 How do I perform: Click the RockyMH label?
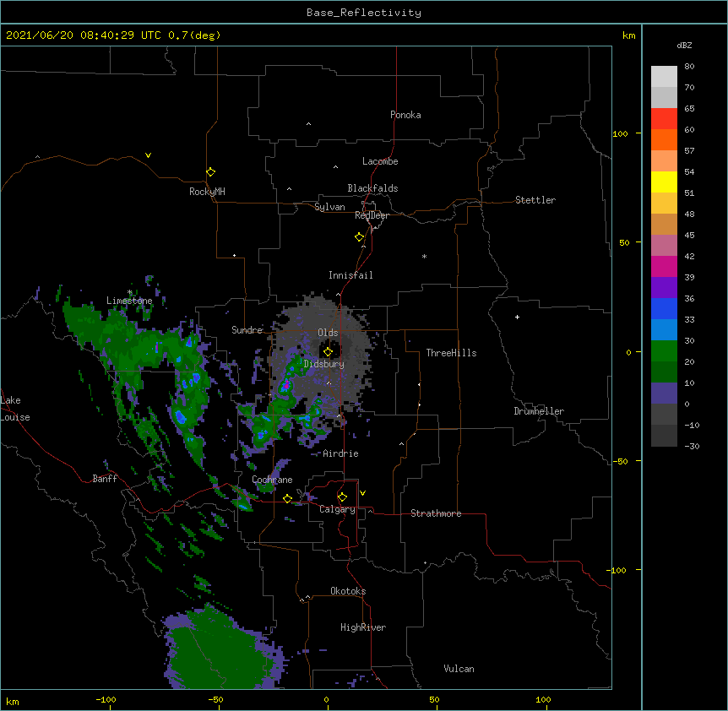point(207,192)
